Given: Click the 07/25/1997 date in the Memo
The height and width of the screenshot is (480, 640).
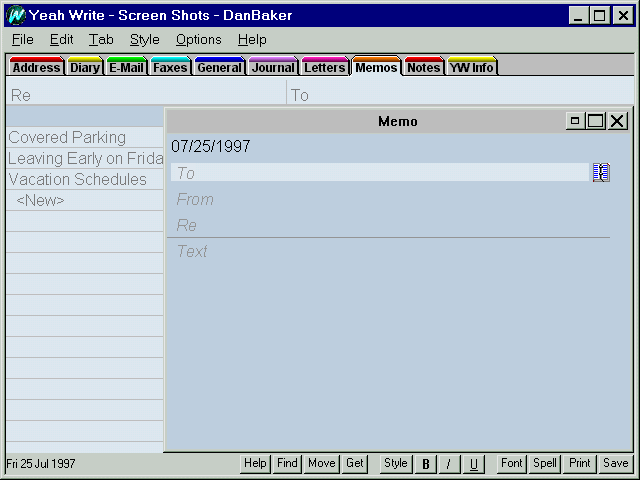Looking at the screenshot, I should pos(211,147).
